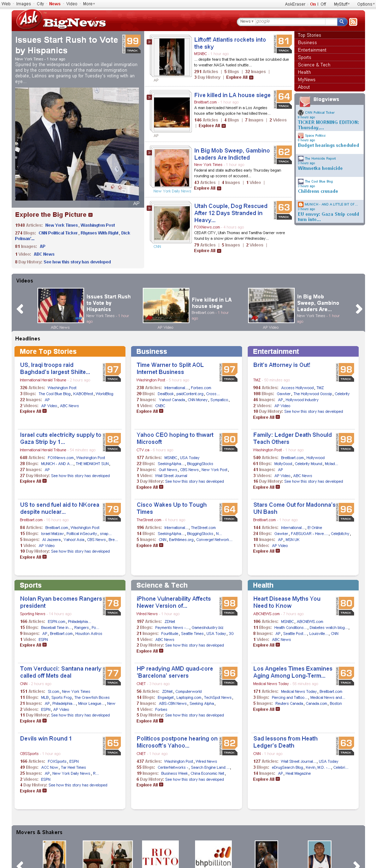Screen dimensions: 376x868
Task: Click arrow icon after Explore the Big Picture
Action: [90, 215]
